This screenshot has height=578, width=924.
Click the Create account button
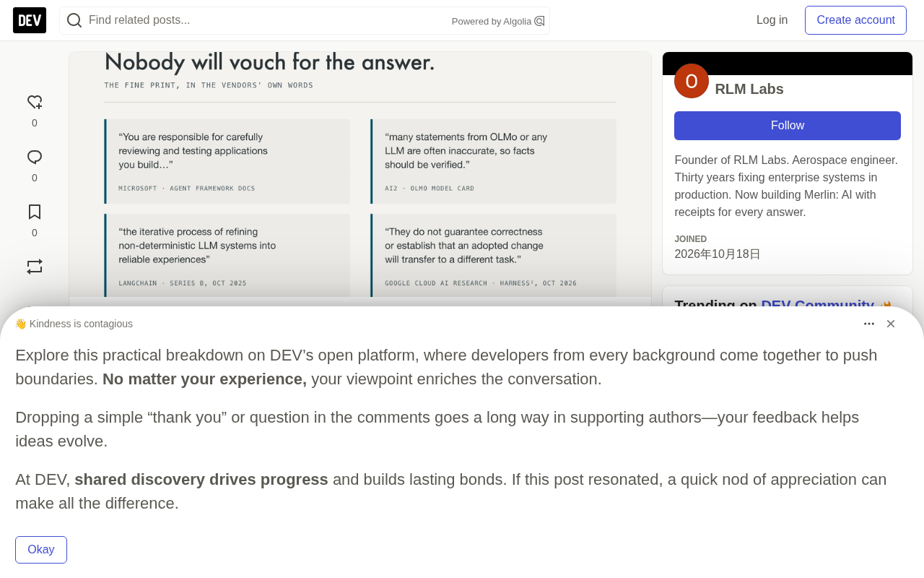(x=855, y=20)
